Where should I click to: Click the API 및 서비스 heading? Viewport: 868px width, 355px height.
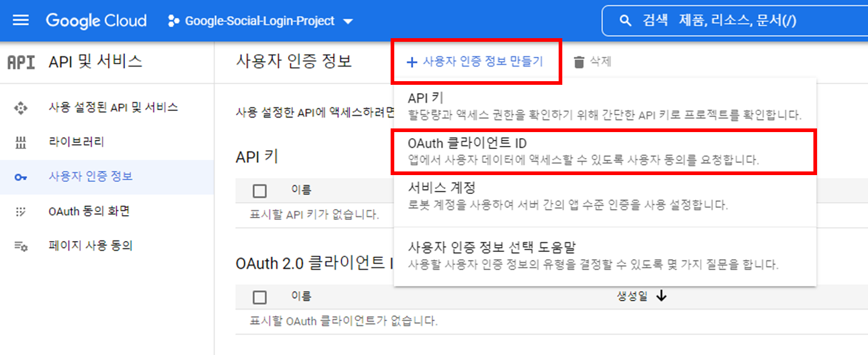point(95,61)
